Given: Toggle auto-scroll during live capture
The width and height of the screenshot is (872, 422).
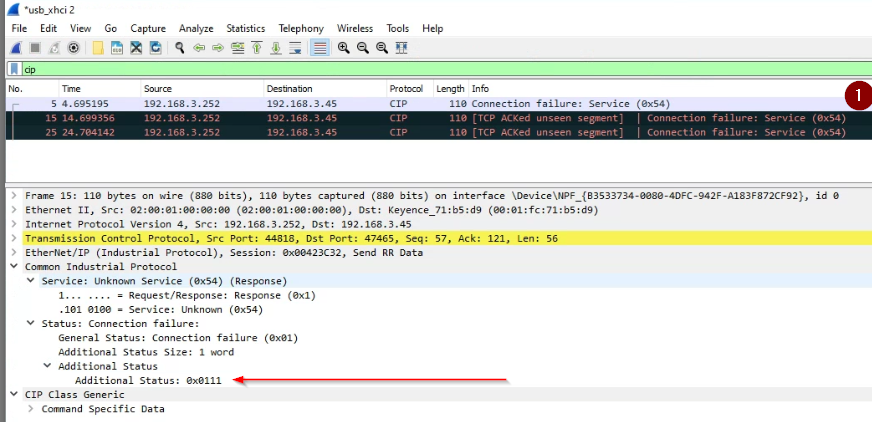Looking at the screenshot, I should (295, 48).
